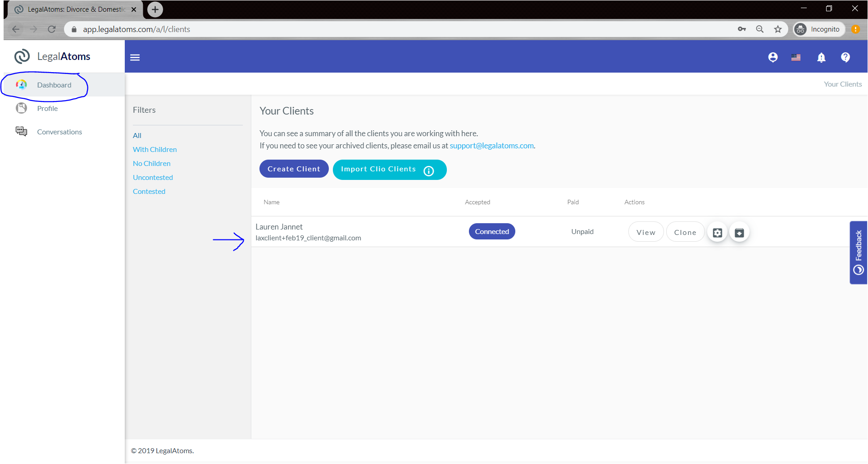868x464 pixels.
Task: Open the user account icon
Action: click(773, 57)
